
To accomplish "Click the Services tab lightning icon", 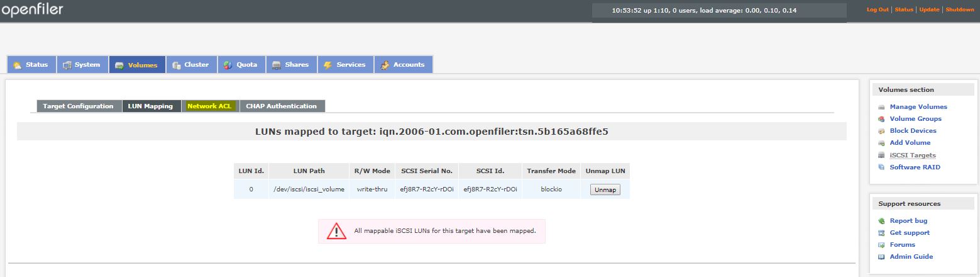I will click(x=328, y=65).
